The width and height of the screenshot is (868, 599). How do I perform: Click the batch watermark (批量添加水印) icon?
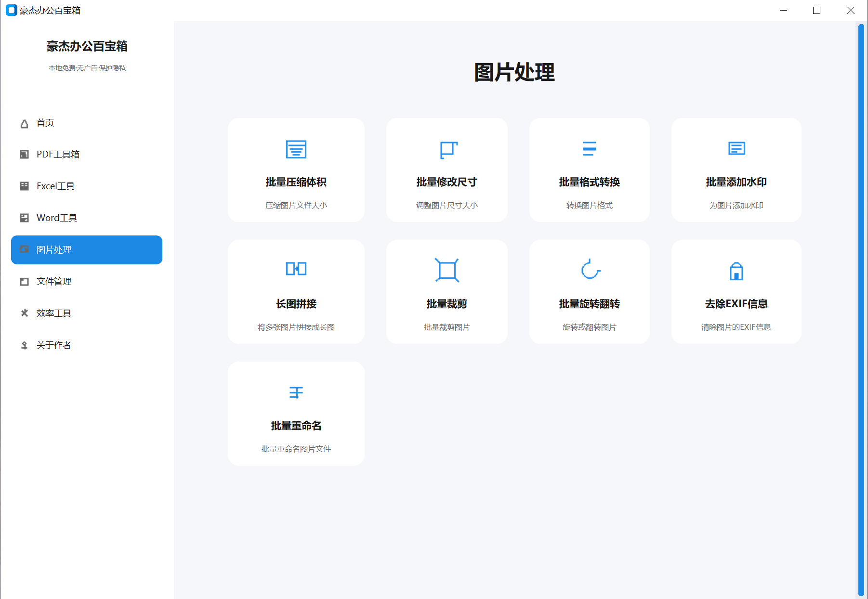tap(736, 148)
